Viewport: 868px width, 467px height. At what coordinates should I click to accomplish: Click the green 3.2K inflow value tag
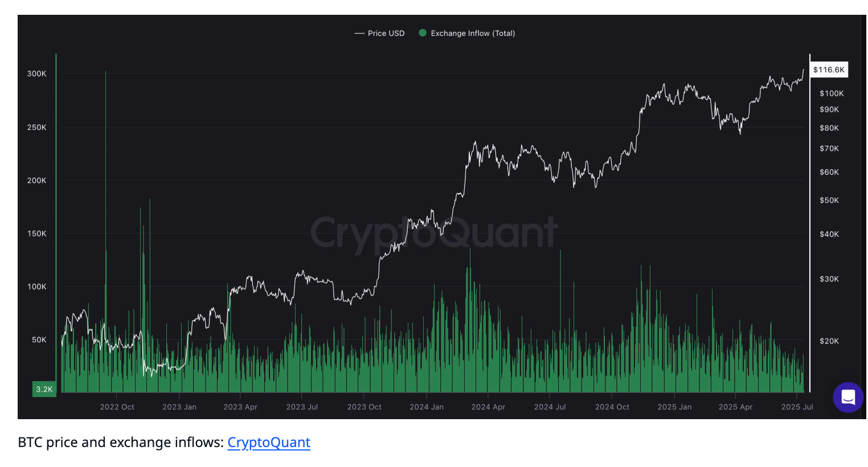[44, 390]
